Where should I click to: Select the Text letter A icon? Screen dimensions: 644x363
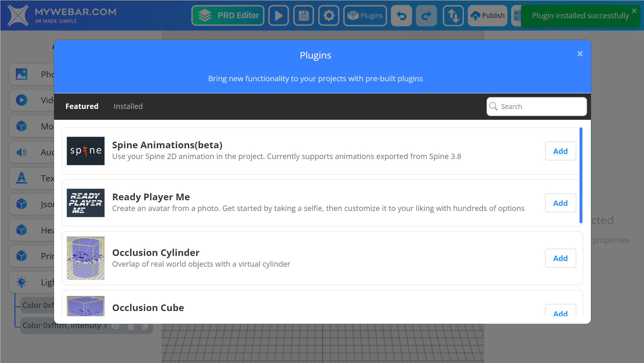tap(21, 178)
